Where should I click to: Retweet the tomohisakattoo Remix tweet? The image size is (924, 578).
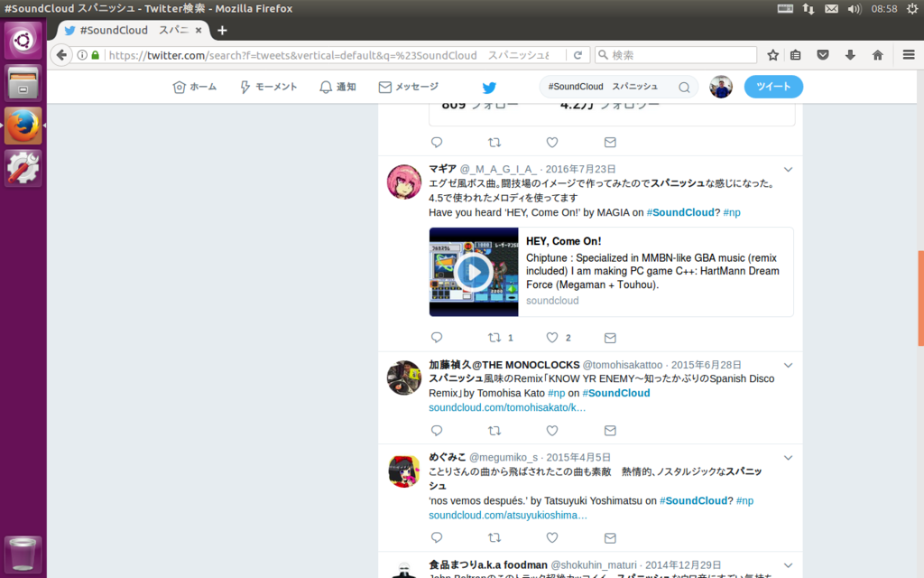(x=494, y=431)
